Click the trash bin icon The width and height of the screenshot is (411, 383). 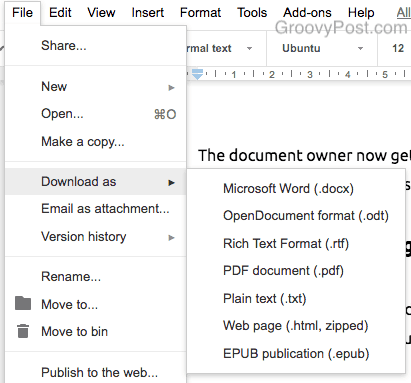click(23, 331)
